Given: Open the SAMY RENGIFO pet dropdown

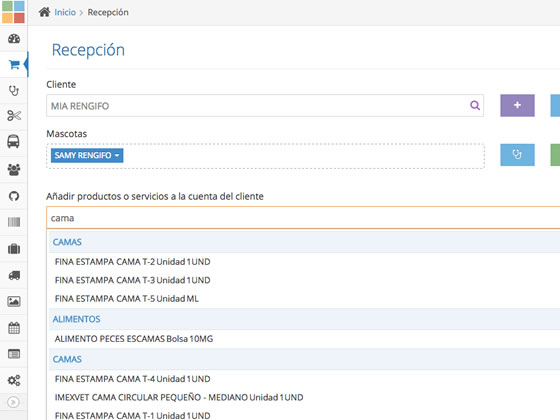Looking at the screenshot, I should 87,155.
